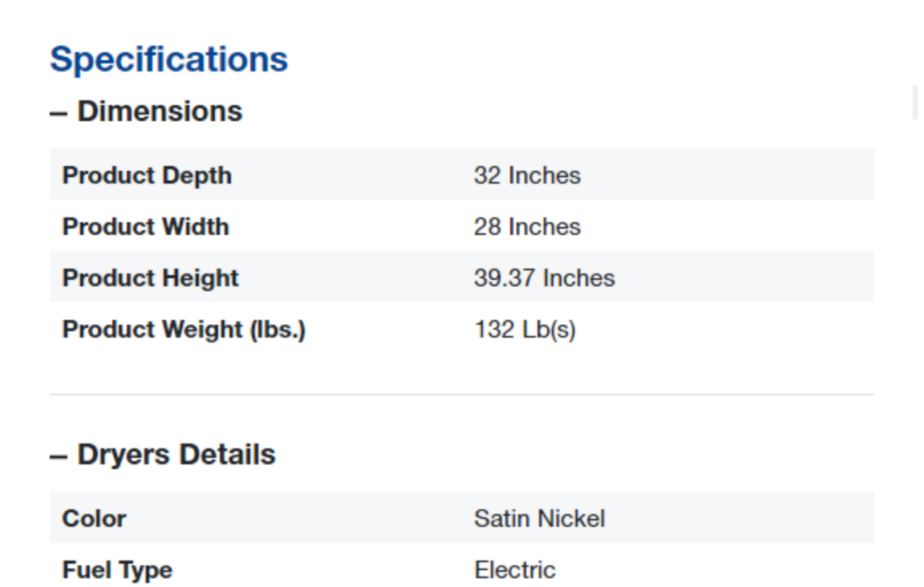Viewport: 924px width, 587px height.
Task: Select the Product Depth label
Action: tap(147, 175)
